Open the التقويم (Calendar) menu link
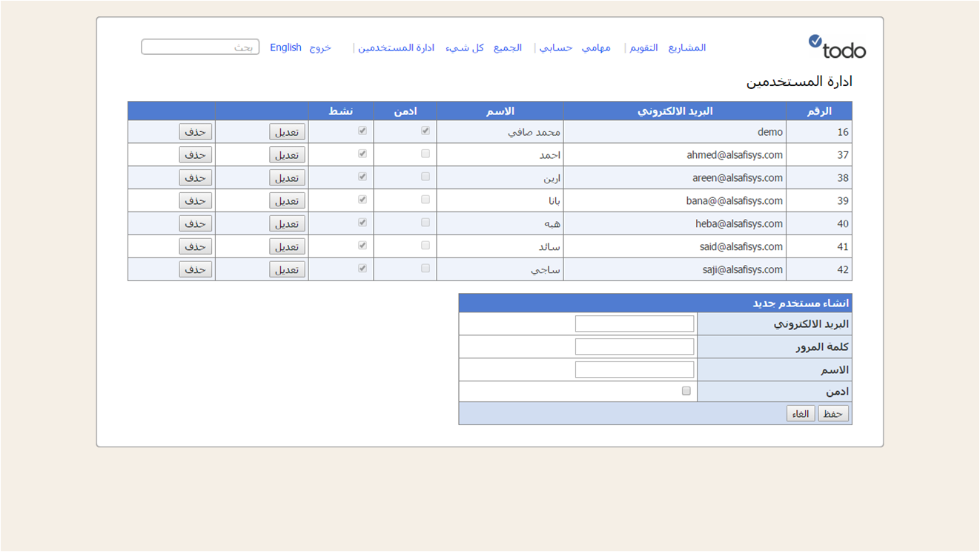Image resolution: width=980 pixels, height=552 pixels. point(643,47)
